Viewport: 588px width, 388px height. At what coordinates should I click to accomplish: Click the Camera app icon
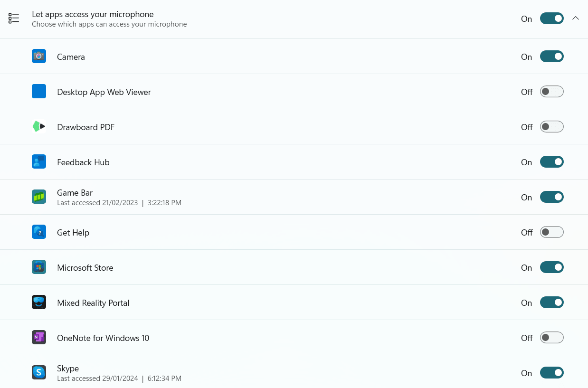click(39, 56)
